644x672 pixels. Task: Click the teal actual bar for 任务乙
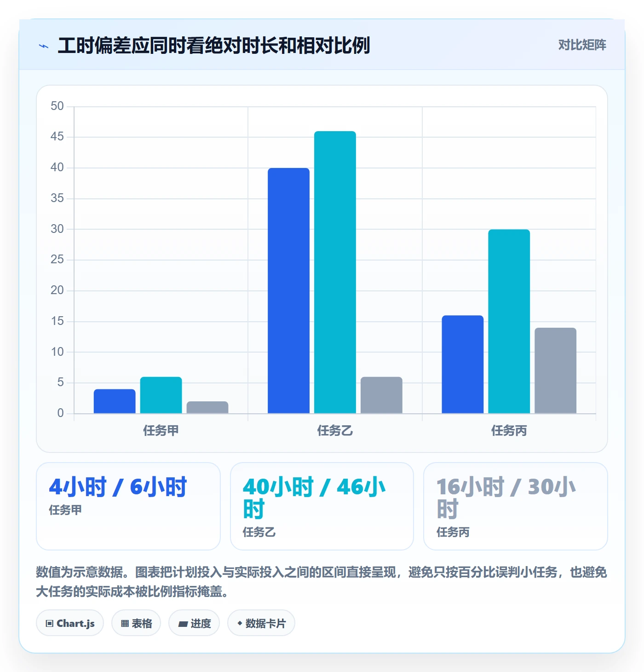[x=335, y=272]
